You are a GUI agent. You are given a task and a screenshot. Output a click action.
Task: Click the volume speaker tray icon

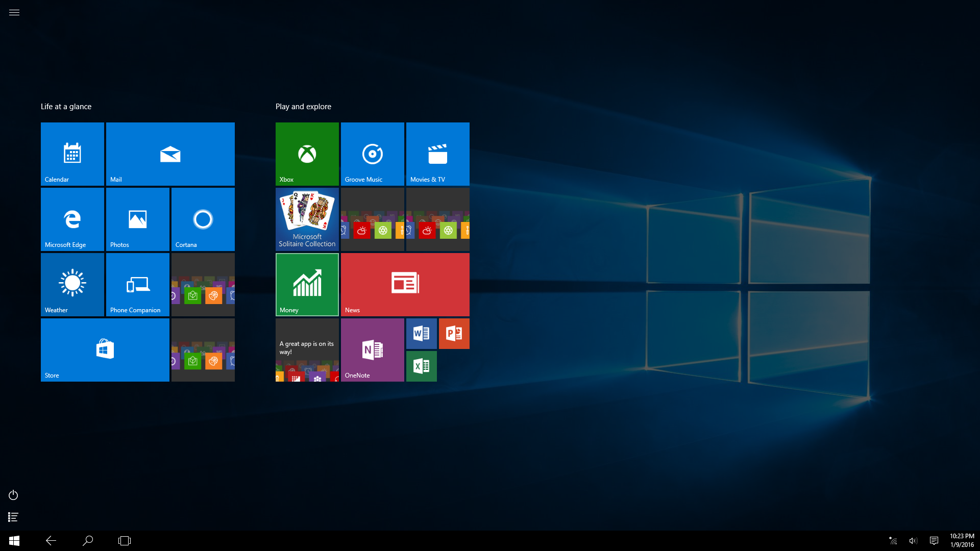[913, 541]
